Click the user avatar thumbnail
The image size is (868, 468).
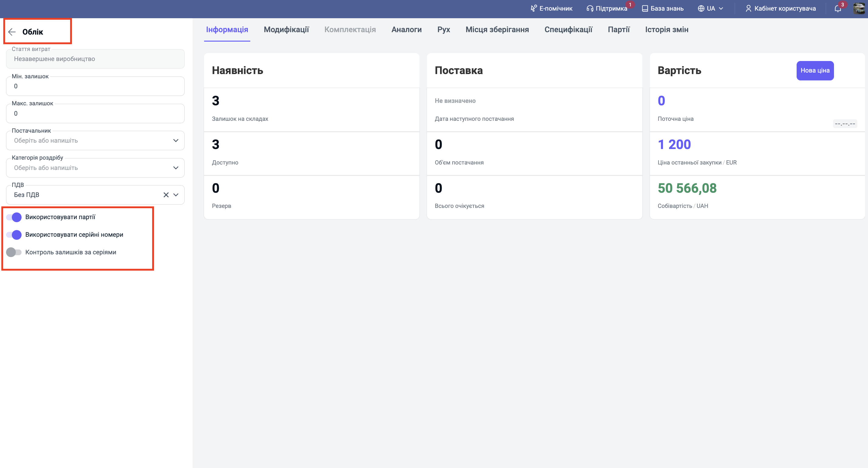click(x=859, y=8)
